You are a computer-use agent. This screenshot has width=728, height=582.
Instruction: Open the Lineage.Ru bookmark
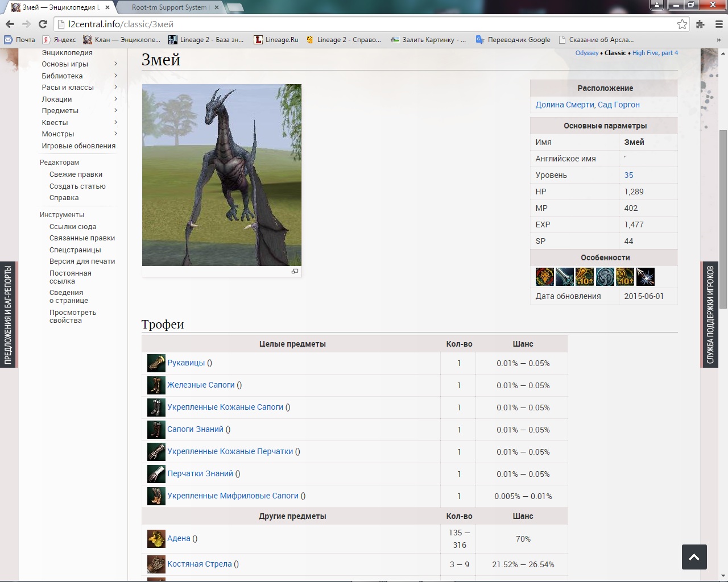click(x=276, y=40)
